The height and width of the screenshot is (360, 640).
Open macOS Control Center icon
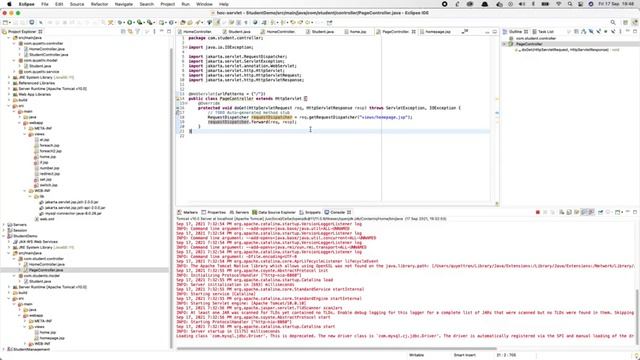click(x=580, y=4)
